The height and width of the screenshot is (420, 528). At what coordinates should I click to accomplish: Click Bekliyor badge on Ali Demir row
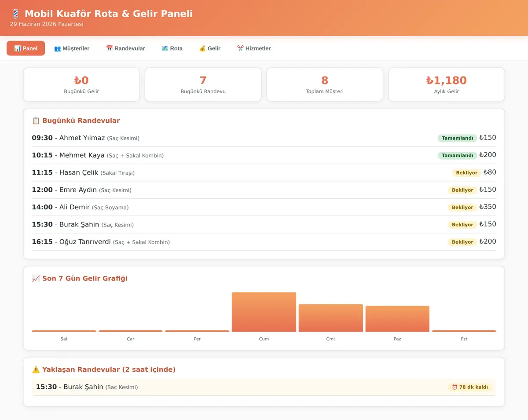pos(462,207)
